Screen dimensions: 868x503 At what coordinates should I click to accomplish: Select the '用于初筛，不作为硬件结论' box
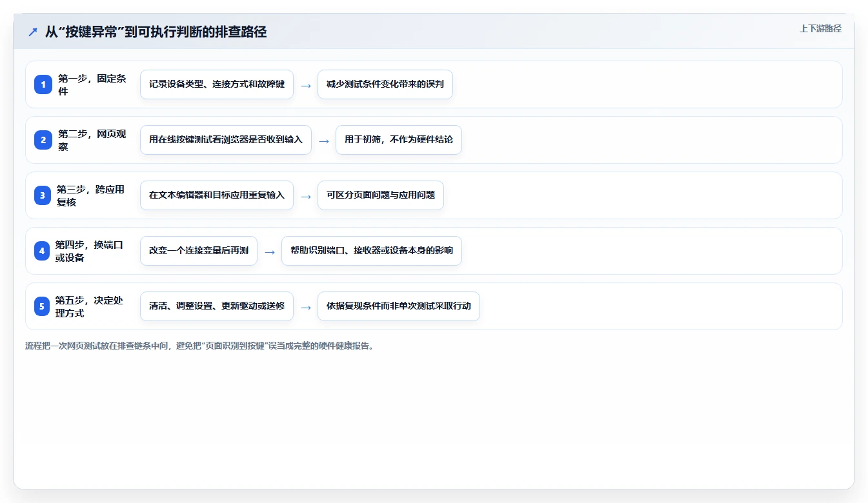pos(399,140)
